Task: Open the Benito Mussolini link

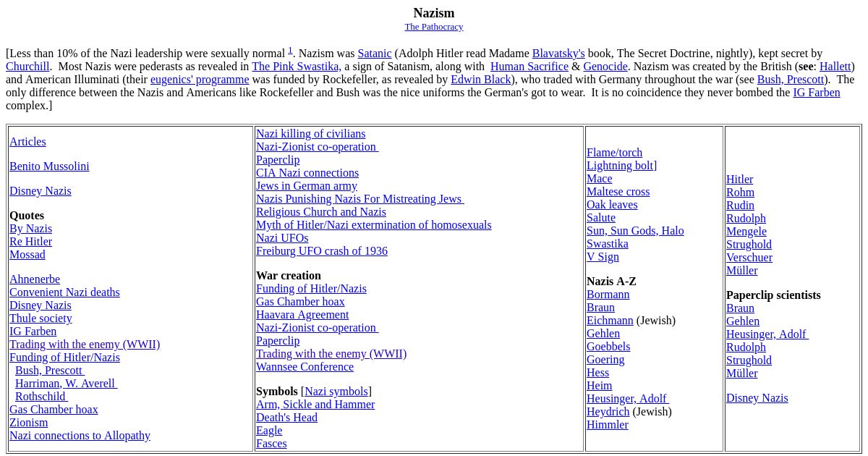Action: coord(49,166)
